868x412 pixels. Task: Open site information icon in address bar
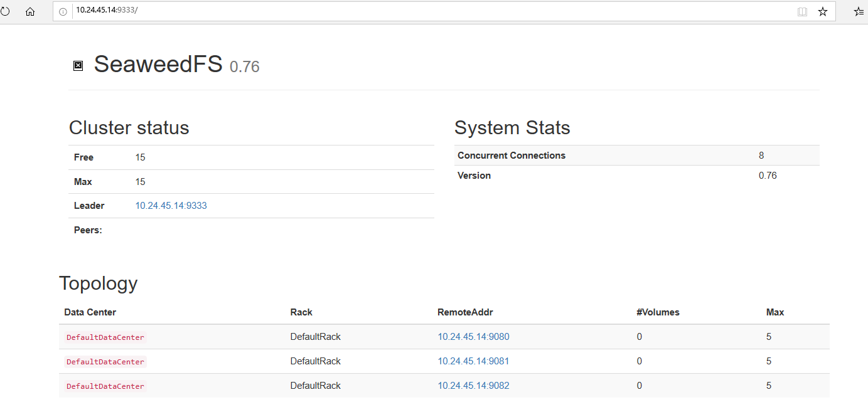coord(63,11)
